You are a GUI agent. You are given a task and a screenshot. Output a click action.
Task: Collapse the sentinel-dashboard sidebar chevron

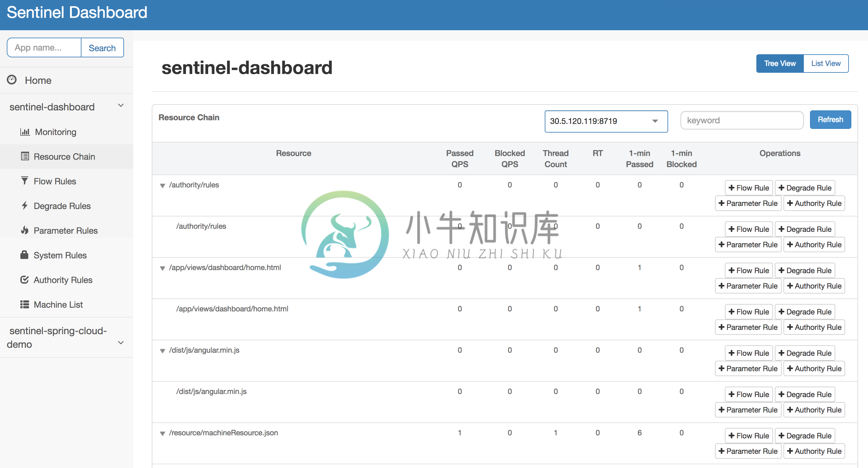tap(121, 106)
